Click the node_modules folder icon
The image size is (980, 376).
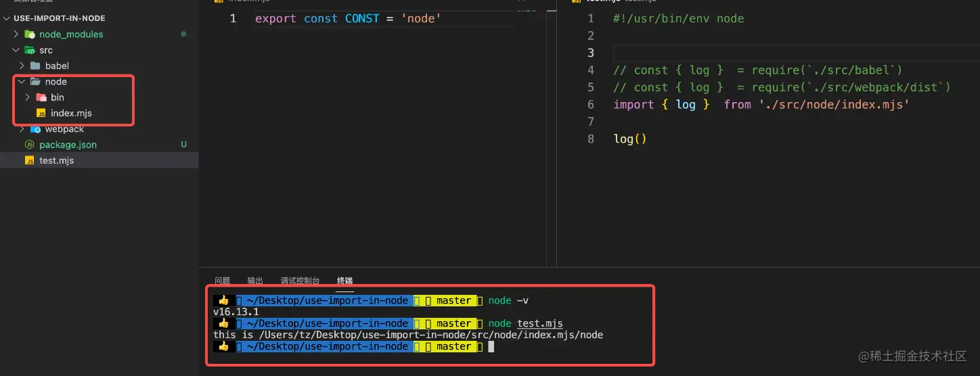30,34
